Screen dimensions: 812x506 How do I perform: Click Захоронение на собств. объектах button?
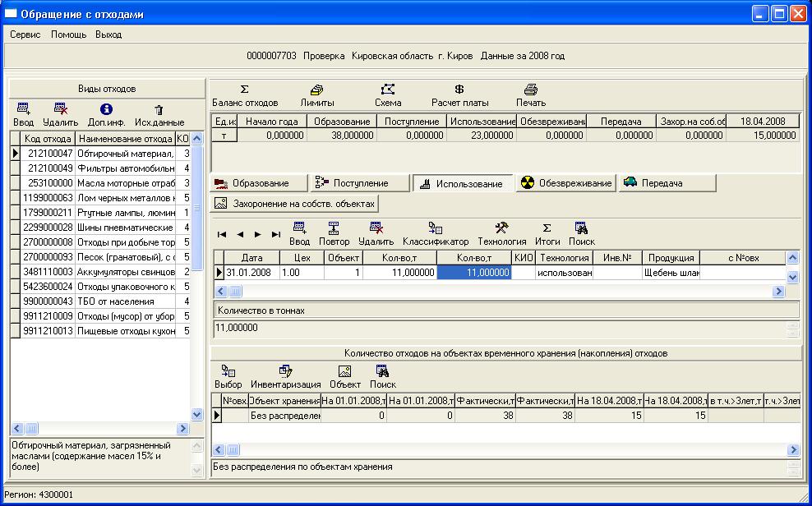[x=295, y=203]
